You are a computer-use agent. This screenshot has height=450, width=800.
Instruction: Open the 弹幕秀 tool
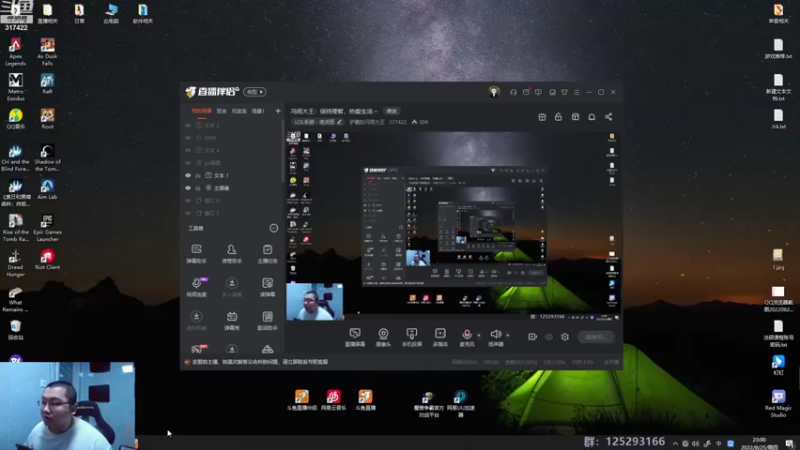[x=232, y=321]
